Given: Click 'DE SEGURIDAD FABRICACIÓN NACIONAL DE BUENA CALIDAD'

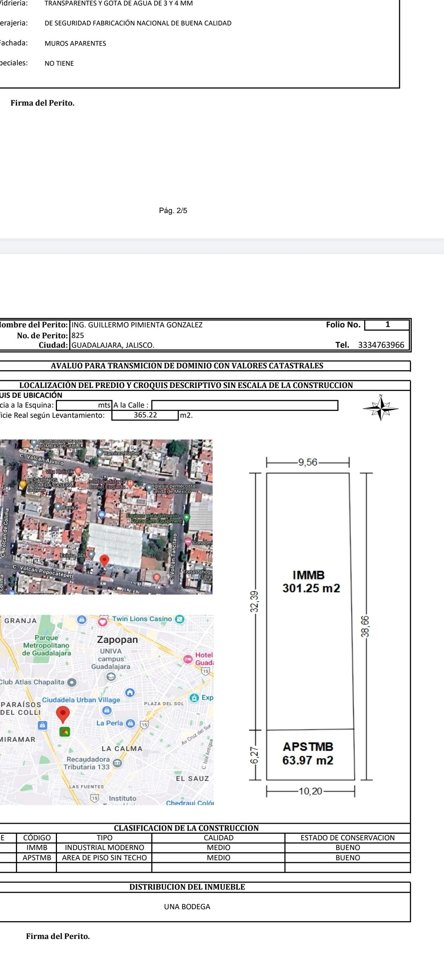Looking at the screenshot, I should coord(138,23).
